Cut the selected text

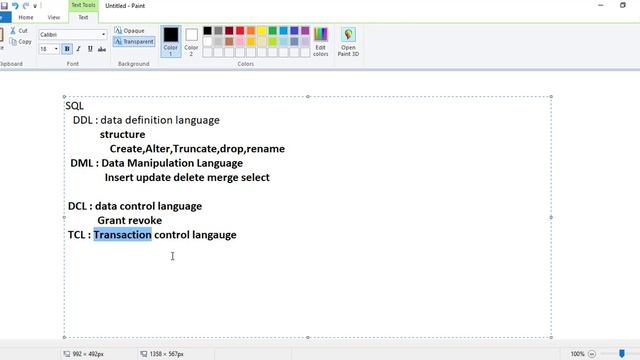[x=19, y=31]
